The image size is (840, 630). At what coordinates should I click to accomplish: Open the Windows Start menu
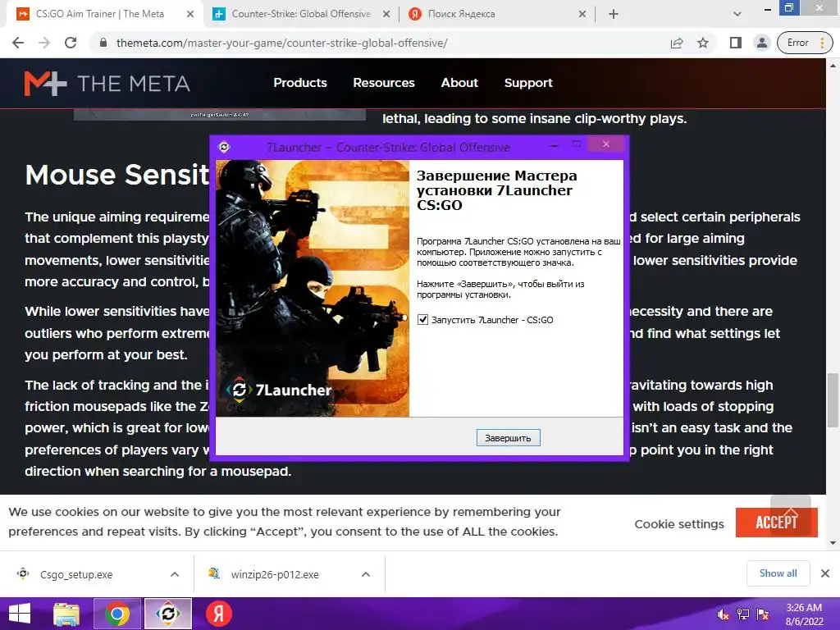20,614
